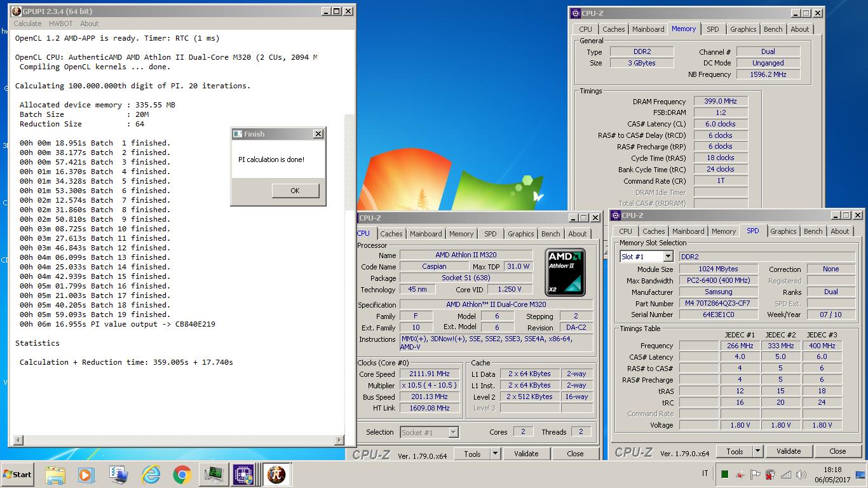The height and width of the screenshot is (488, 868).
Task: Click the Multiplier value x 10.5 ( 4 - 10.5 )
Action: (x=430, y=385)
